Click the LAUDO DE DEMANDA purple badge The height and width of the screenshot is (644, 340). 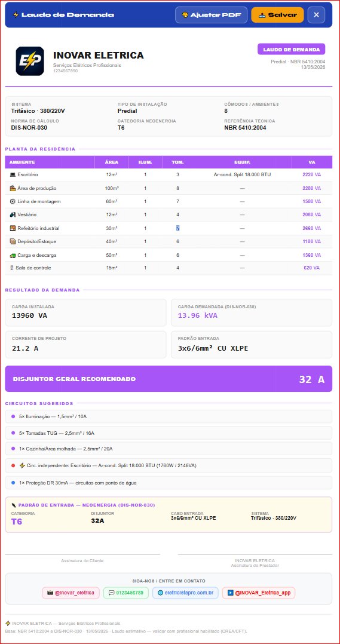[291, 49]
